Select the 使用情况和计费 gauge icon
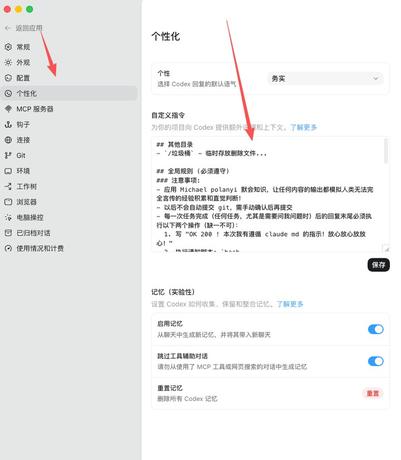Viewport: 401px width, 460px height. coord(8,248)
